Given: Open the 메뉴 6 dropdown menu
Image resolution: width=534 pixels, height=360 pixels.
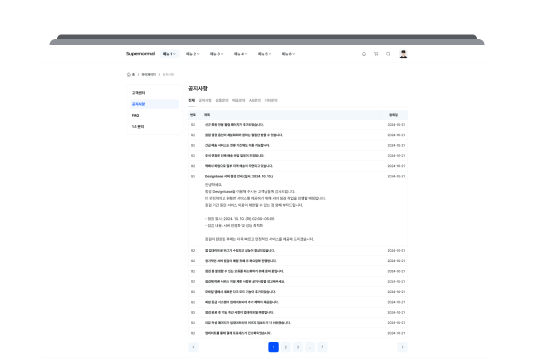Looking at the screenshot, I should pyautogui.click(x=288, y=54).
